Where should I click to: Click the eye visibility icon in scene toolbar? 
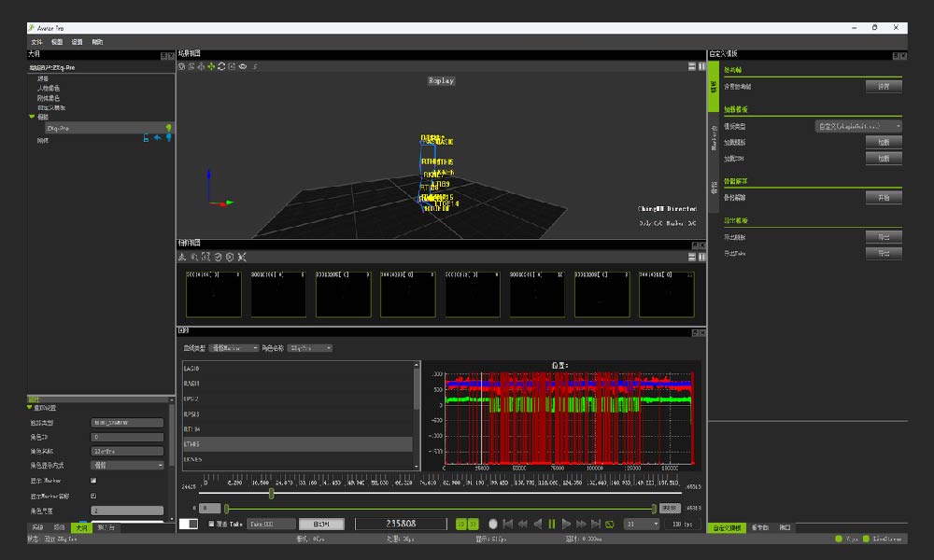pos(243,66)
